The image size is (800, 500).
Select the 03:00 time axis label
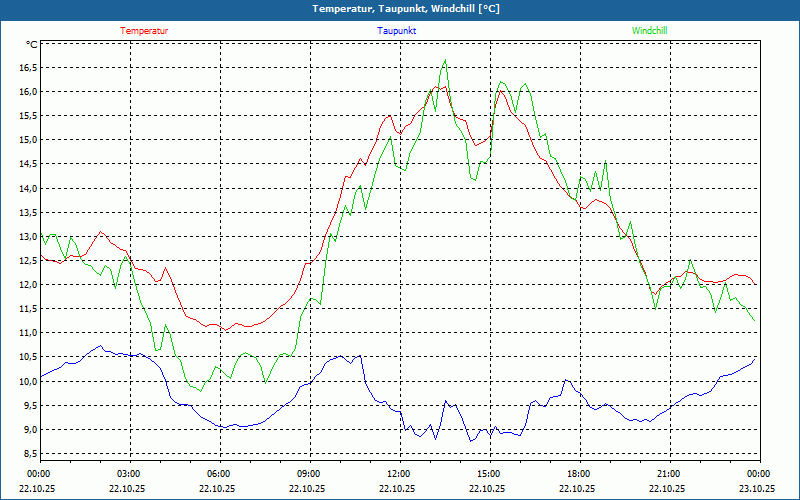[x=128, y=474]
